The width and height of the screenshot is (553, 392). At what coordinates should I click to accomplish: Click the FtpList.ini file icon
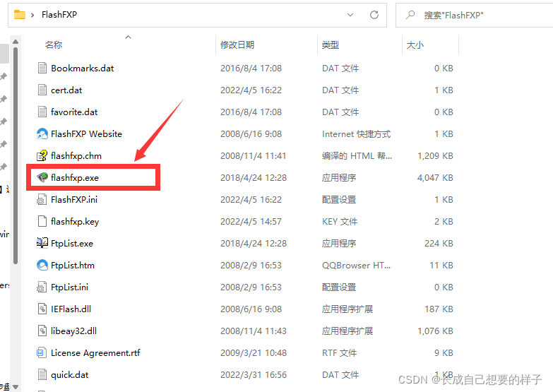coord(42,287)
